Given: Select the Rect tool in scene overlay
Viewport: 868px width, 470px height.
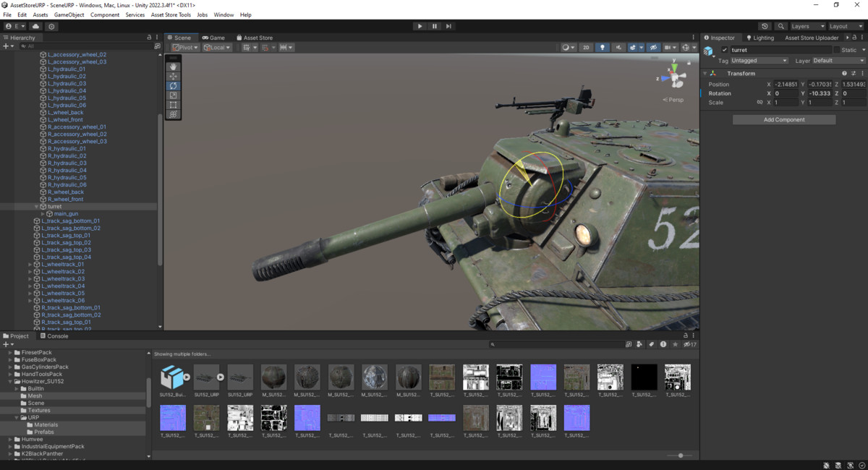Looking at the screenshot, I should pos(173,105).
